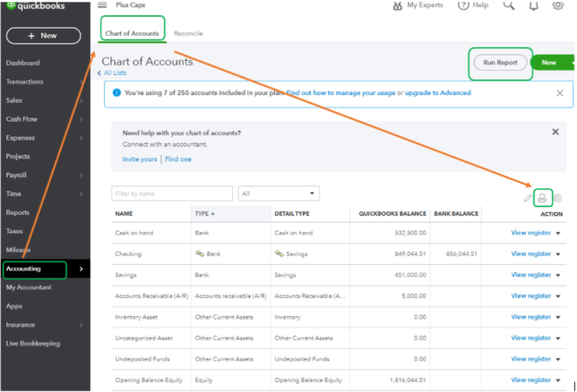577x392 pixels.
Task: Click the batch edit pencil icon
Action: tap(528, 198)
